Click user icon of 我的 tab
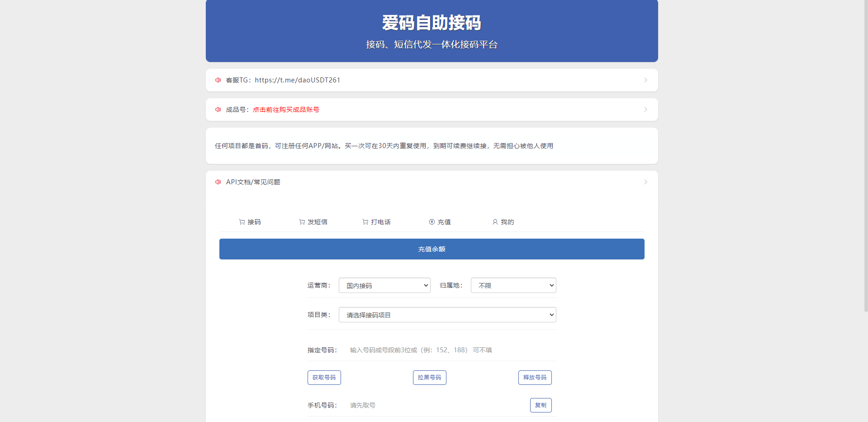Viewport: 868px width, 422px height. point(495,222)
